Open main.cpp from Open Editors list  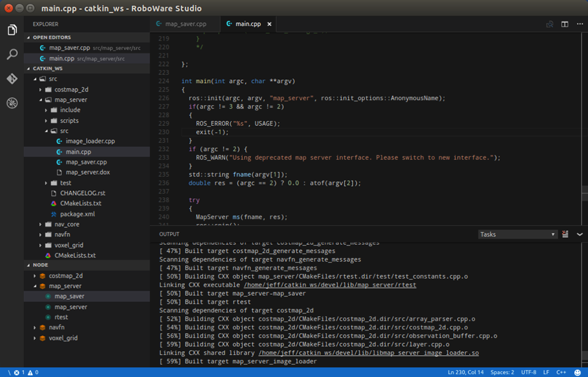click(x=87, y=58)
